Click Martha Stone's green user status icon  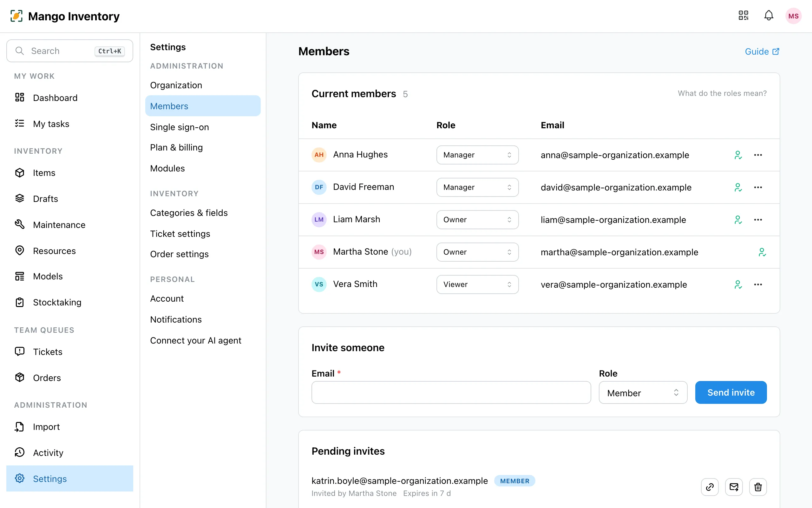[x=762, y=252]
